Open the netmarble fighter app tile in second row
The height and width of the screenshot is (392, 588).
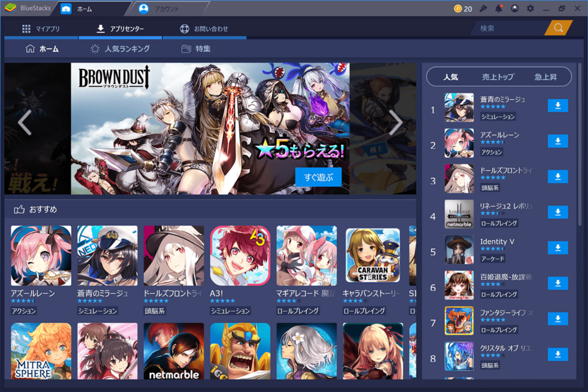tap(174, 351)
